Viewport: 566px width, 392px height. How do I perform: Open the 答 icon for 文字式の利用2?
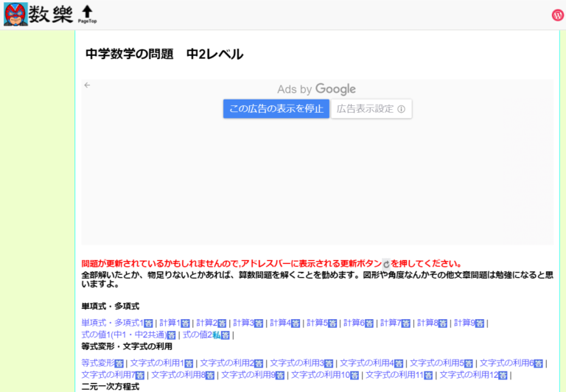tap(259, 363)
